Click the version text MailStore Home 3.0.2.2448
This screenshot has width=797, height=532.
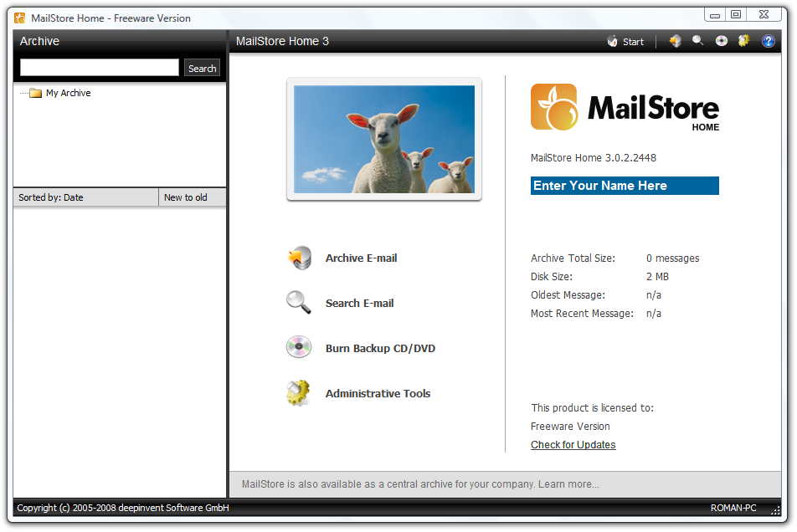coord(594,158)
